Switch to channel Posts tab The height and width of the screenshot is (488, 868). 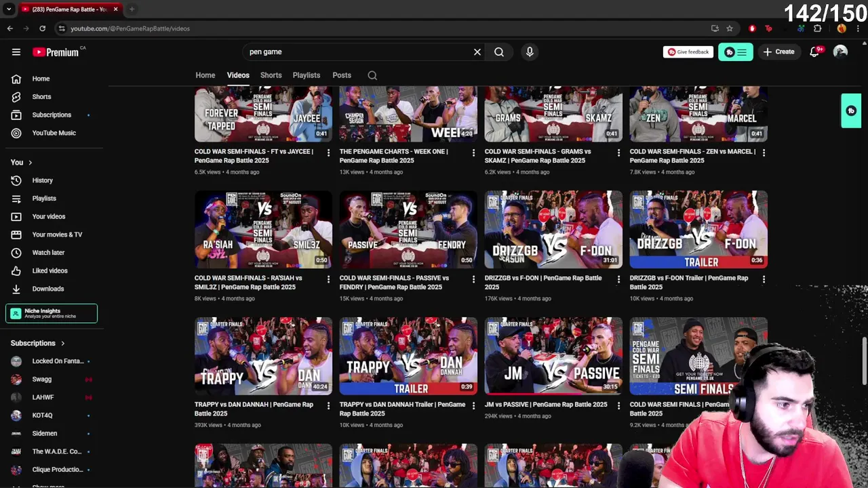pyautogui.click(x=342, y=75)
